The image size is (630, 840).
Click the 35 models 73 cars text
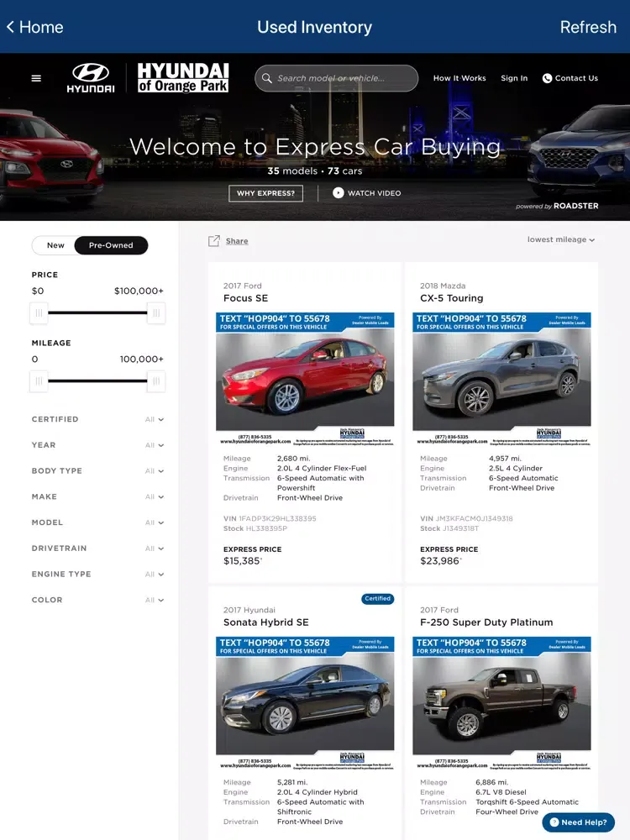pyautogui.click(x=315, y=171)
